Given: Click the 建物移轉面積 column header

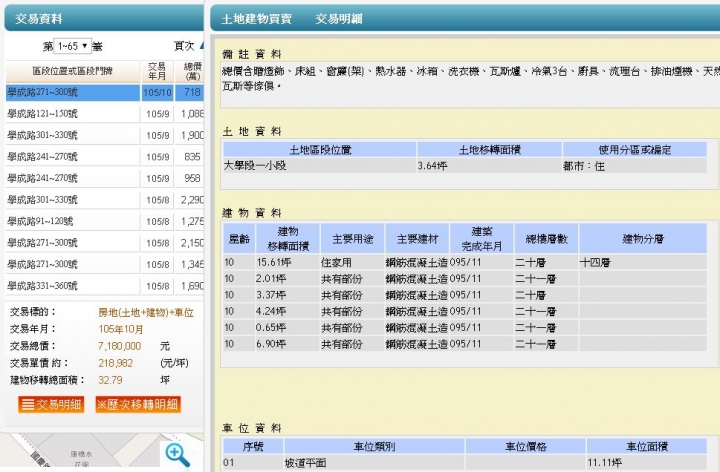Looking at the screenshot, I should click(287, 239).
